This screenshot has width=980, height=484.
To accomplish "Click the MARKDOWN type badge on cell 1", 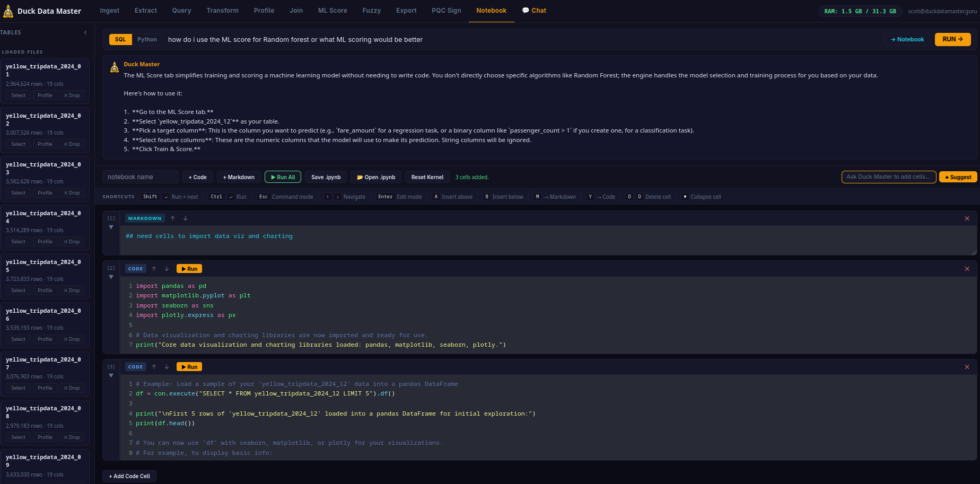I will [145, 218].
